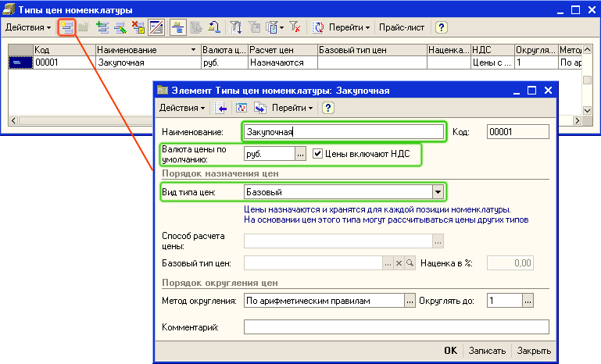
Task: Click ellipsis button of Округлять до field
Action: [x=528, y=301]
